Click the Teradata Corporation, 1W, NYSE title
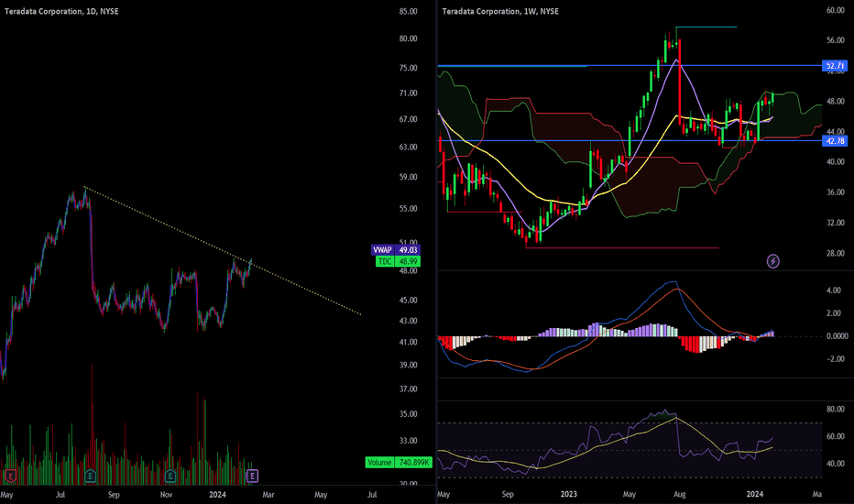Screen dimensions: 854x504 pos(500,11)
